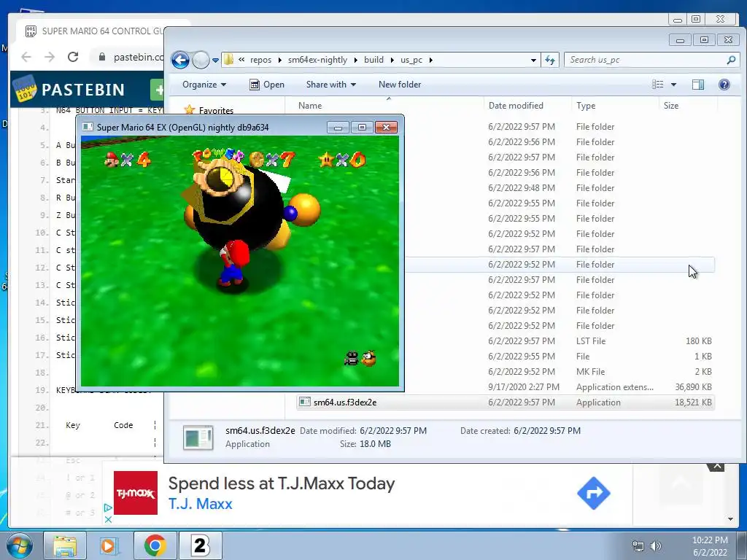Click Explorer forward navigation arrow

pyautogui.click(x=201, y=60)
